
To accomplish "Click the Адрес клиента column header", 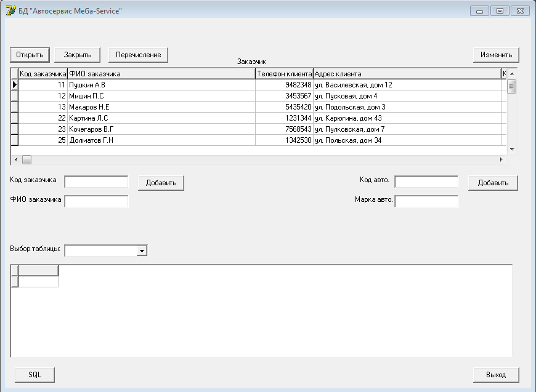I will click(407, 74).
